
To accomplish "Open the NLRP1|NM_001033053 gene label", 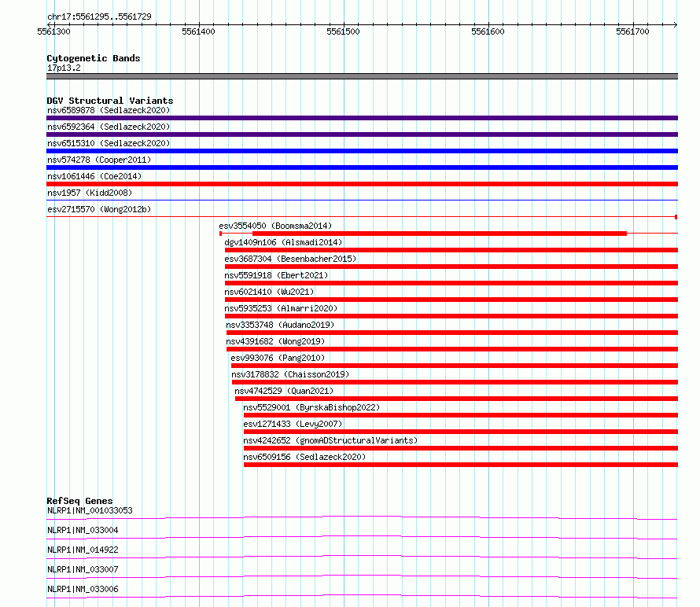I will [x=90, y=510].
